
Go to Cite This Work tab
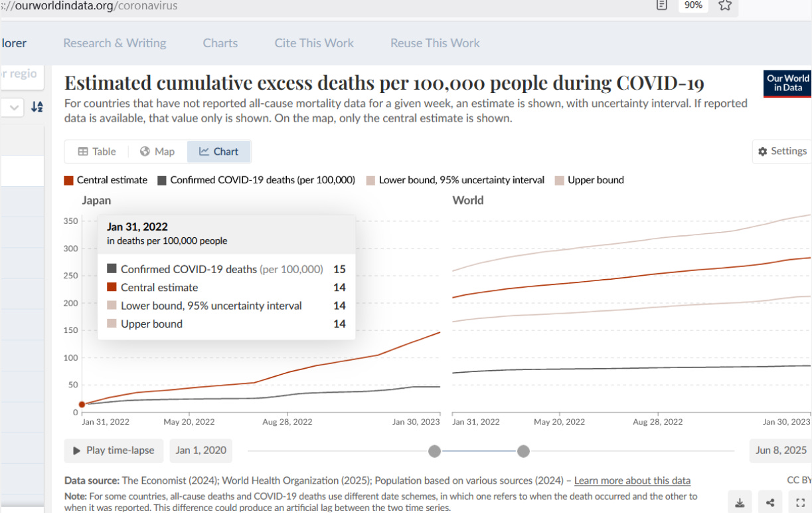[x=314, y=43]
